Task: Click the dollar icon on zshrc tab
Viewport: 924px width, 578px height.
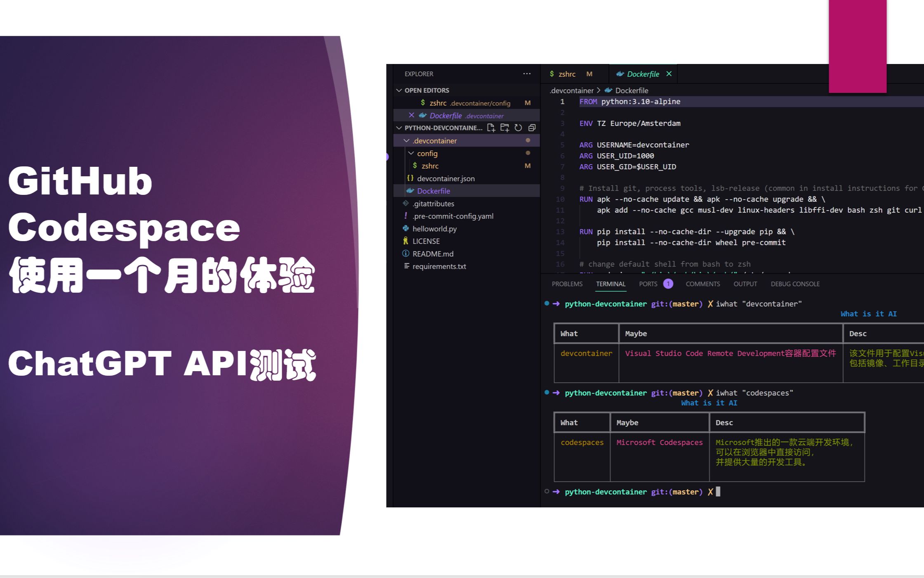Action: point(552,74)
